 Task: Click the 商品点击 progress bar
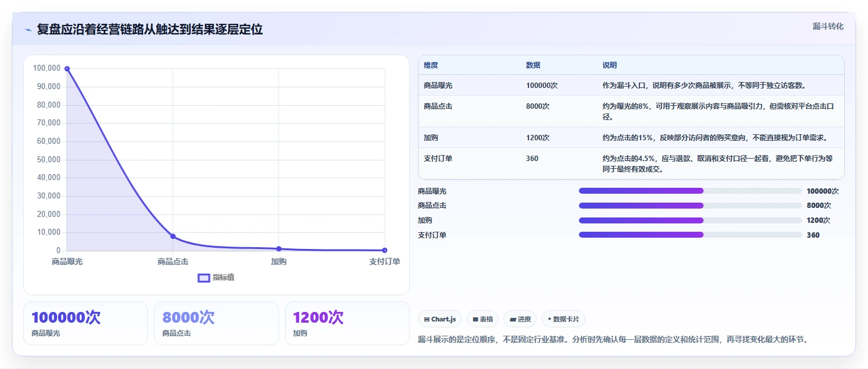click(x=690, y=206)
